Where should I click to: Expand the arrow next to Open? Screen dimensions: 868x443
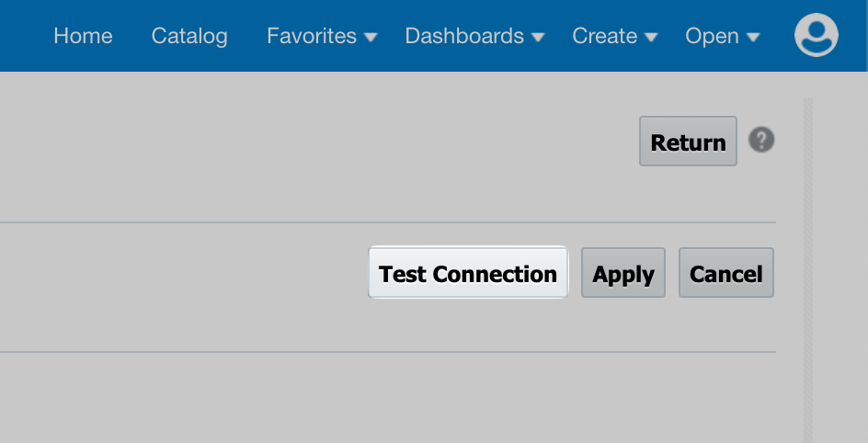[752, 37]
